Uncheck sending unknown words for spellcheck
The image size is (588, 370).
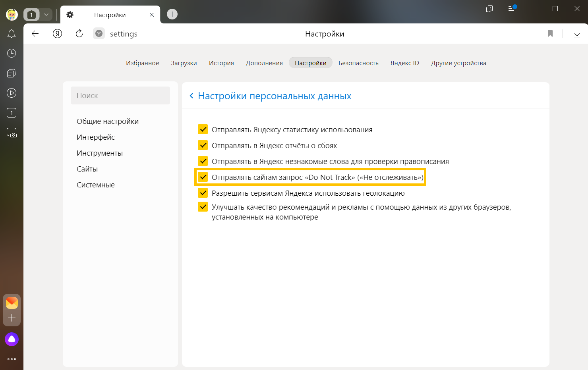coord(203,161)
